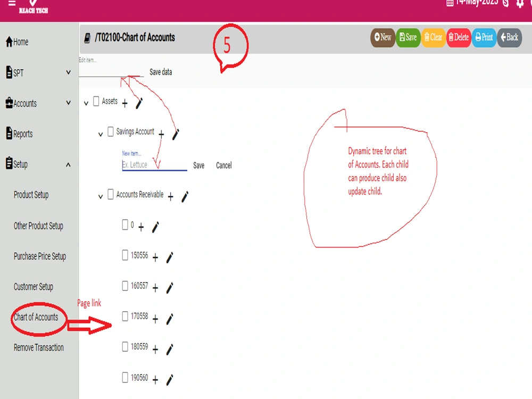Edit 190560 with pencil icon
The height and width of the screenshot is (399, 532).
[170, 380]
